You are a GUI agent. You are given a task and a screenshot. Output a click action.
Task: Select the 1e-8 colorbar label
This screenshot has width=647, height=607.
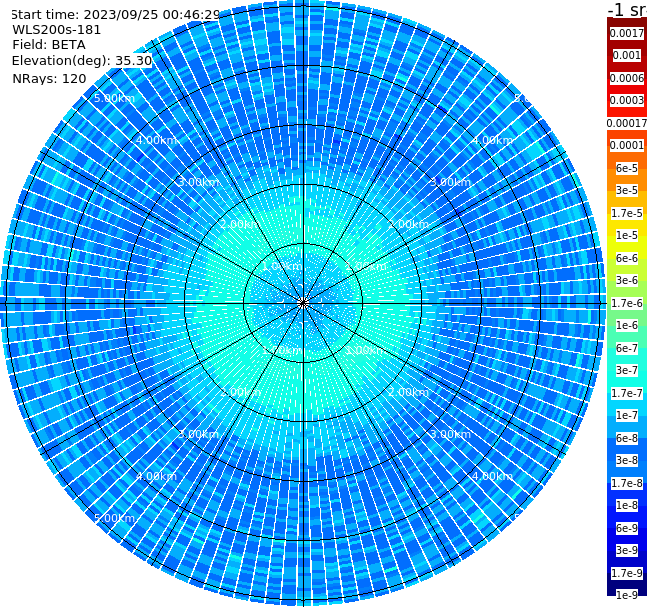[x=627, y=505]
